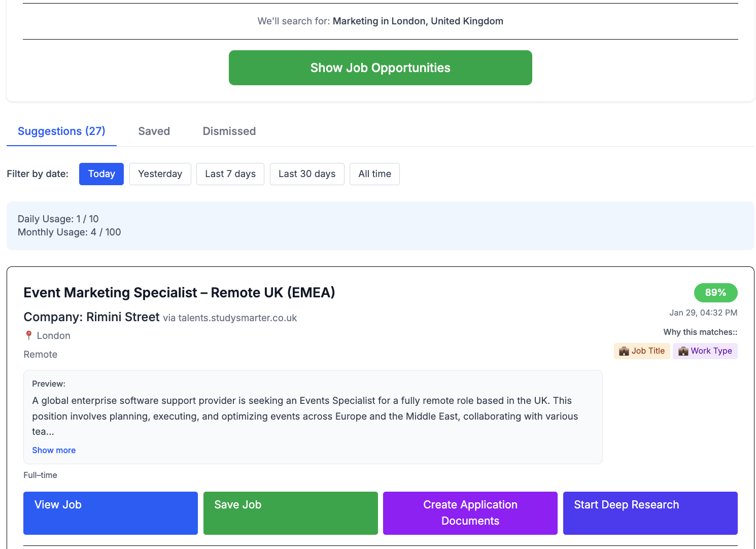Click the Event Marketing Specialist job title
This screenshot has width=756, height=549.
coord(179,293)
